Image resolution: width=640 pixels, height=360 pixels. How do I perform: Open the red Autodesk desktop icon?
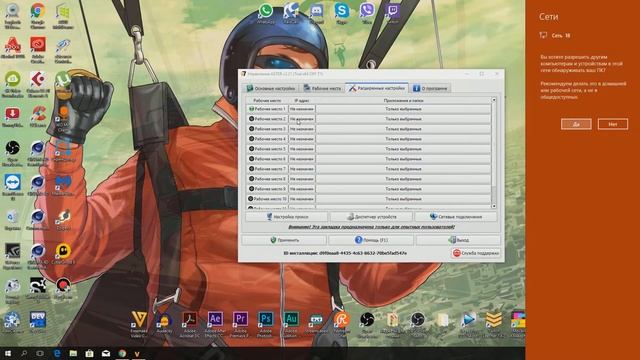point(13,48)
